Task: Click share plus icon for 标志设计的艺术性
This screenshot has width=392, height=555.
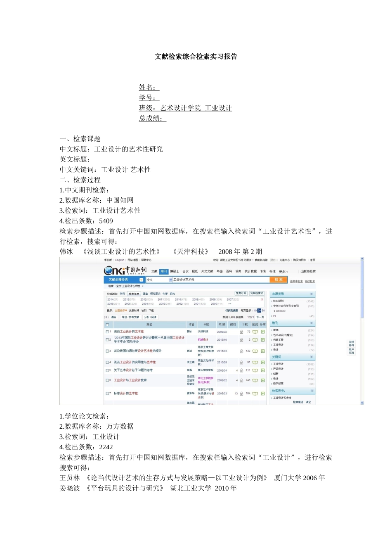Action: pyautogui.click(x=263, y=394)
